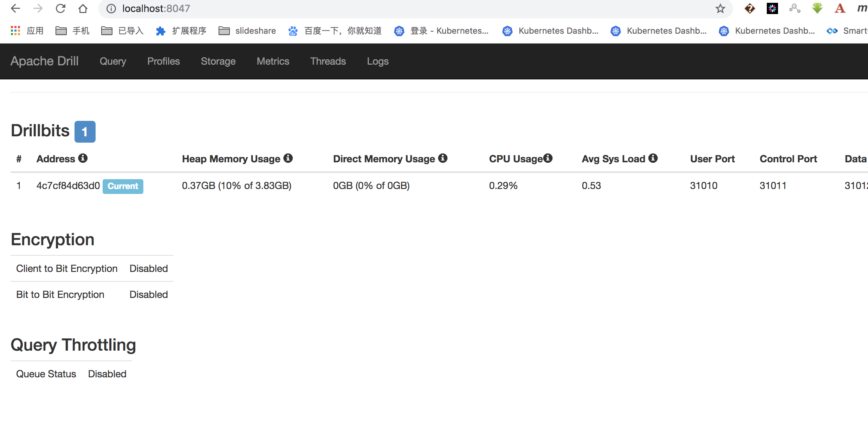This screenshot has width=868, height=423.
Task: Open the Smart bookmark at bar end
Action: 847,31
